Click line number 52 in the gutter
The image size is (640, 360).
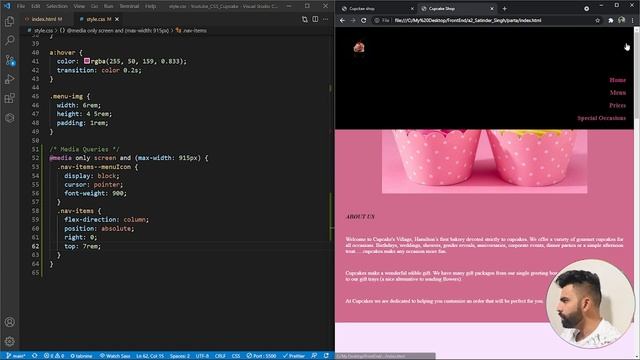[35, 158]
